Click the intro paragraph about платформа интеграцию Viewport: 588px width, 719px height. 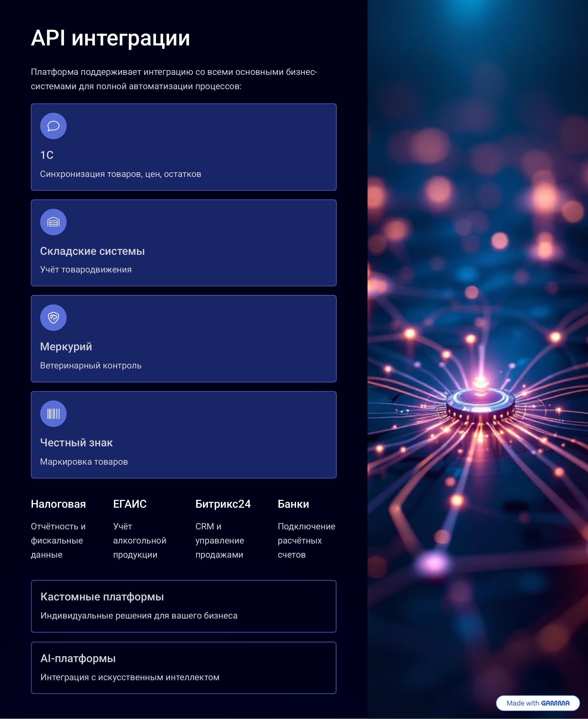tap(174, 79)
